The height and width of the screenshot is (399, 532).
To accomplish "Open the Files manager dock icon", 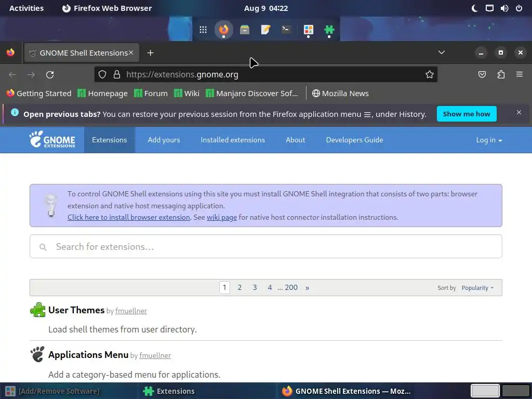I will [245, 30].
